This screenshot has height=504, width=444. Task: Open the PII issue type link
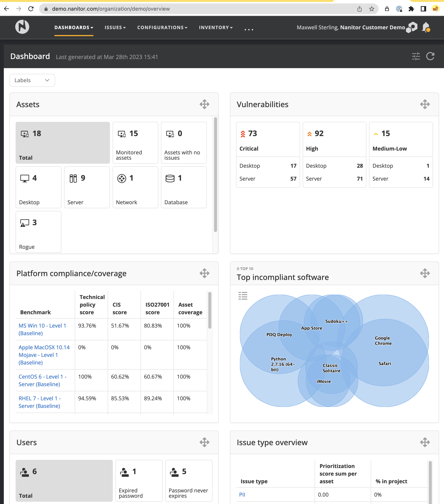pos(242,495)
